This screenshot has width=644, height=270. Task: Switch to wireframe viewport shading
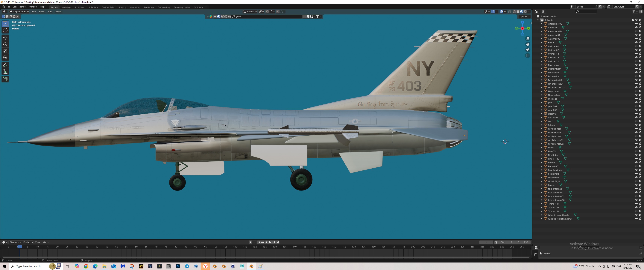point(514,11)
